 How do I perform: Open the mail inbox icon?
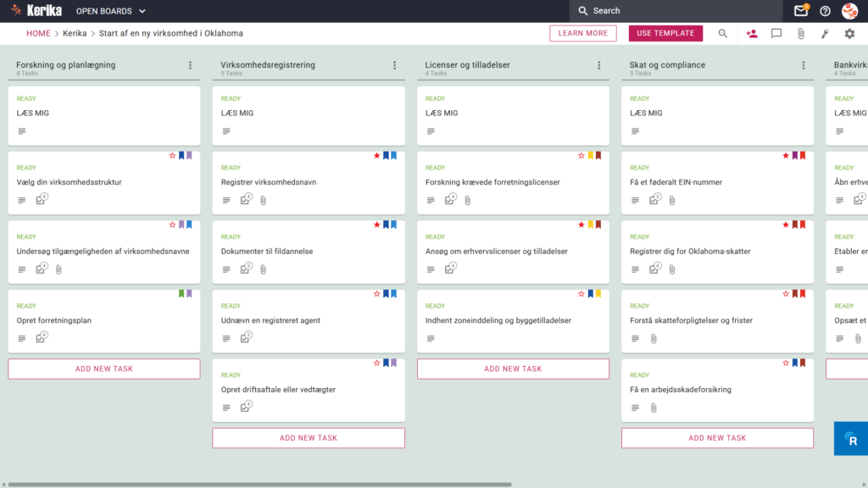tap(800, 11)
